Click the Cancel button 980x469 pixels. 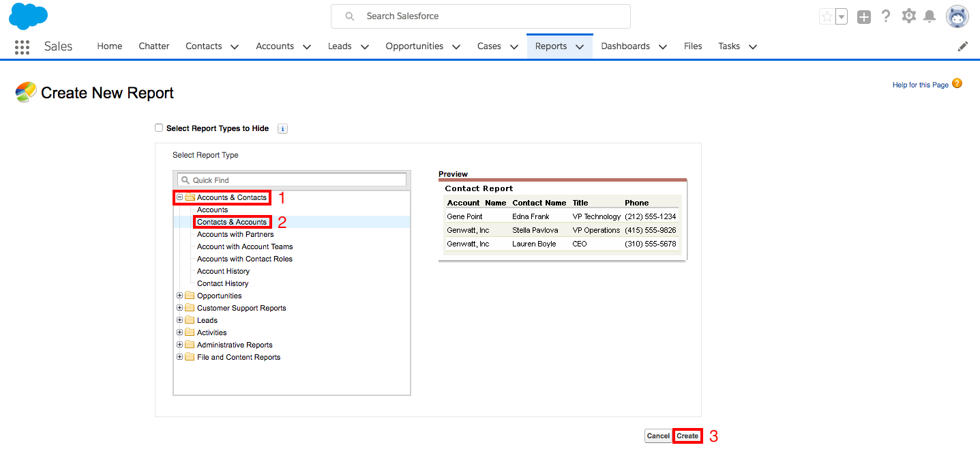(x=658, y=436)
